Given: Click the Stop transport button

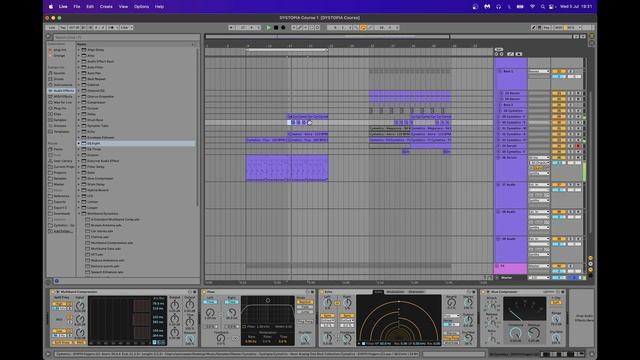Looking at the screenshot, I should tap(276, 28).
